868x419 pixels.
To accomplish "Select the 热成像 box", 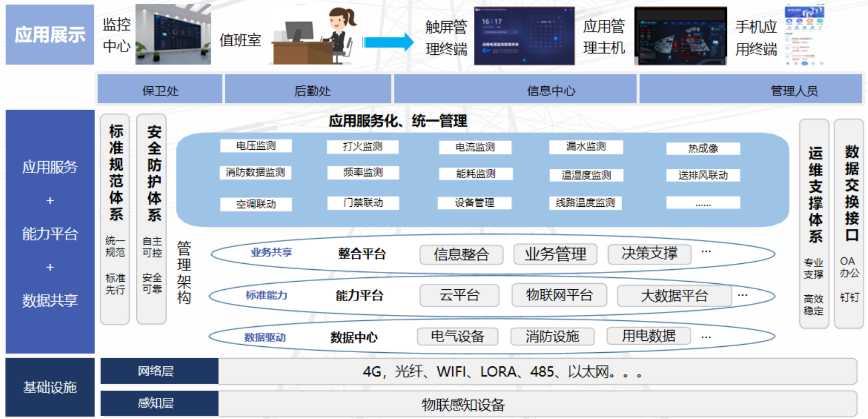I will click(703, 149).
